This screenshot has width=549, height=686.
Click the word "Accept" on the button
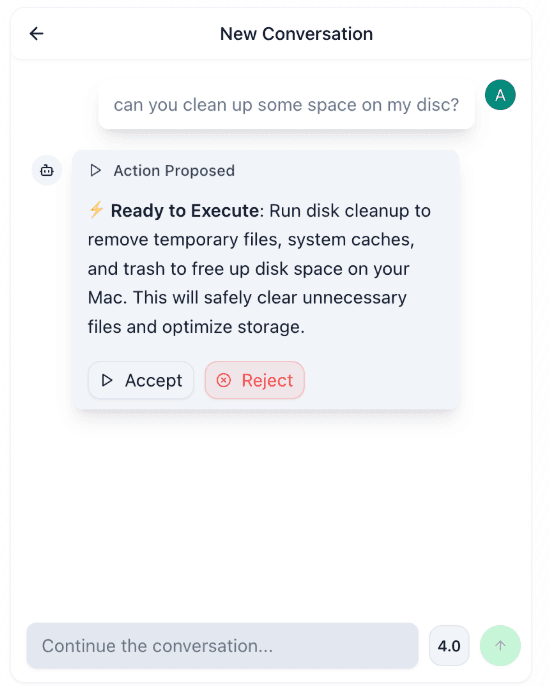tap(154, 381)
